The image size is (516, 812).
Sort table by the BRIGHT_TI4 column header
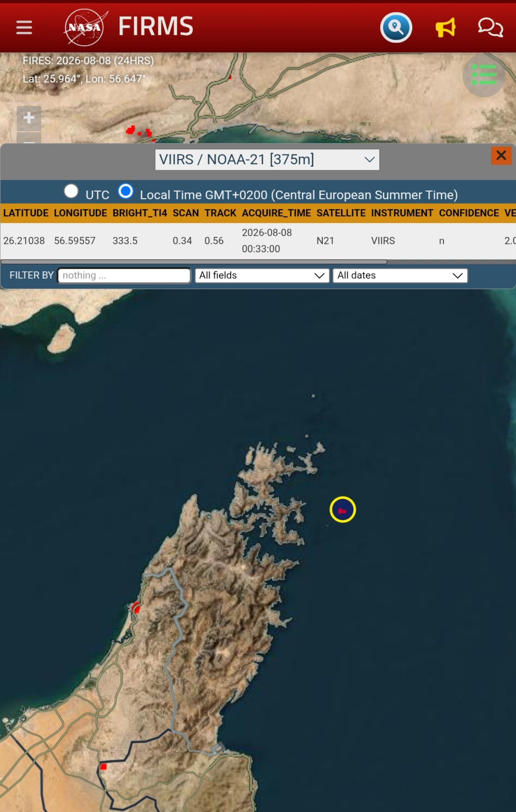click(140, 213)
